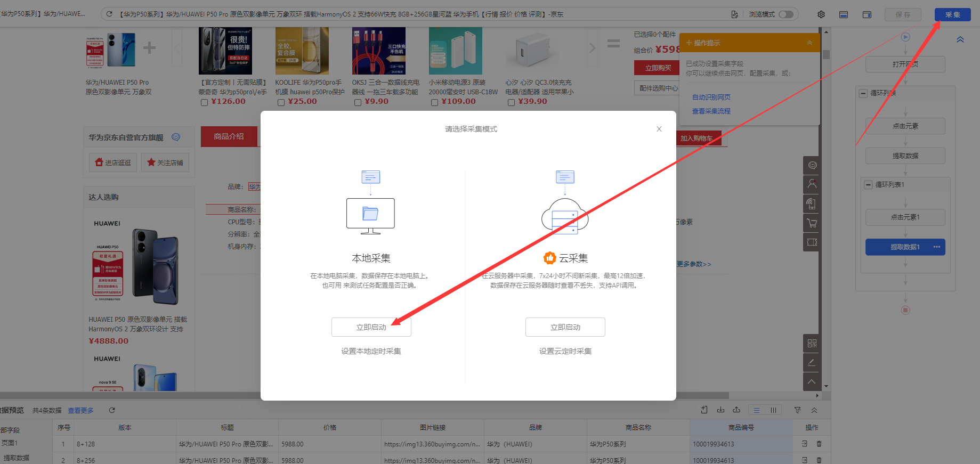Delete the 8+128 row with the trash icon
The width and height of the screenshot is (980, 464).
pos(819,444)
